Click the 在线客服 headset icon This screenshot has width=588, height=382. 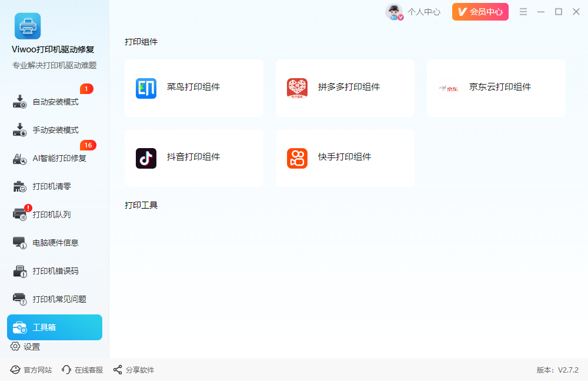click(66, 370)
